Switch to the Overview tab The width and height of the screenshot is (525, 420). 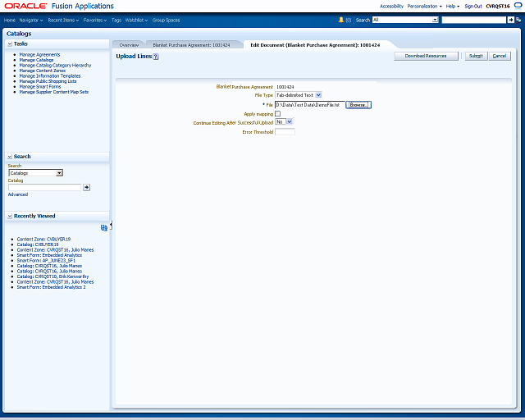point(129,45)
